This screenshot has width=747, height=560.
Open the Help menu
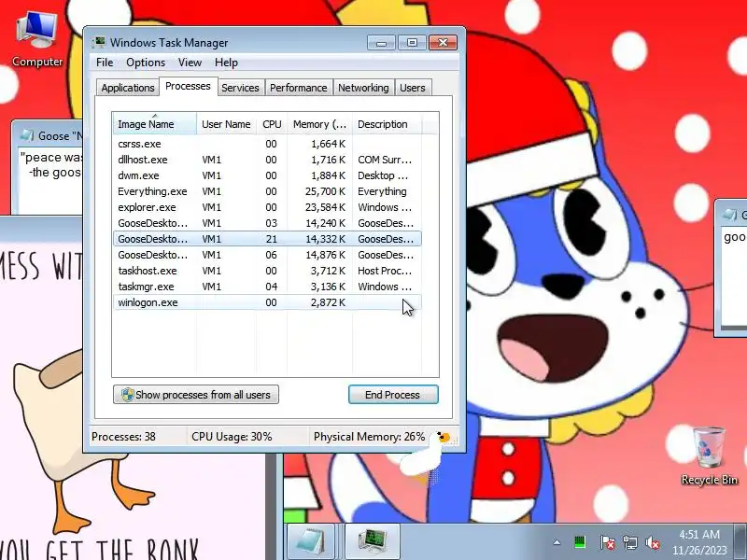click(x=226, y=63)
